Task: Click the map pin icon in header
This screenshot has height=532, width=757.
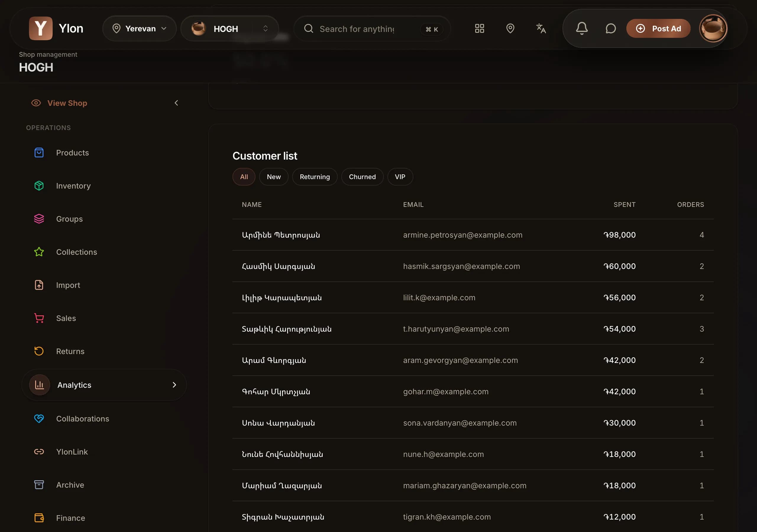Action: click(510, 29)
